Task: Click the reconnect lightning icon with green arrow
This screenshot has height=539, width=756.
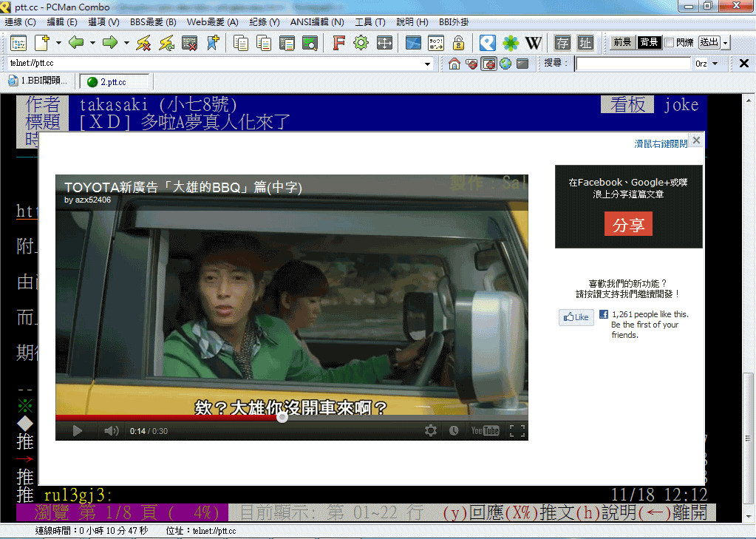Action: click(166, 43)
